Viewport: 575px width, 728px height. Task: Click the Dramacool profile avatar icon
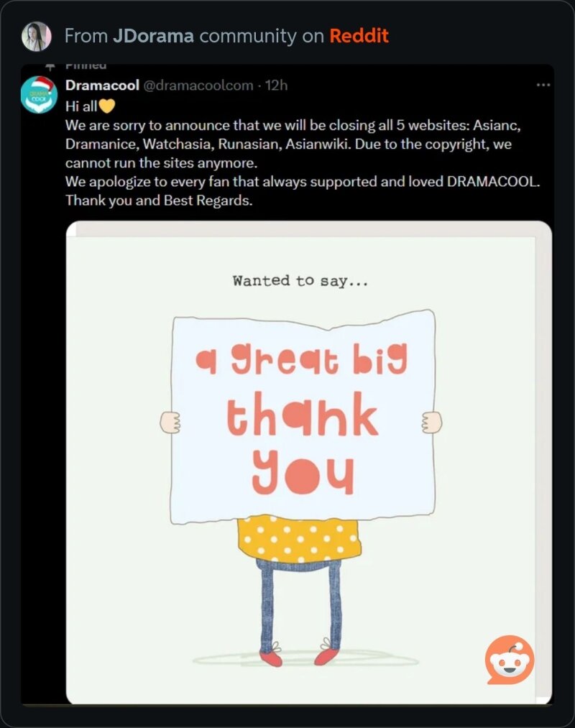(39, 95)
